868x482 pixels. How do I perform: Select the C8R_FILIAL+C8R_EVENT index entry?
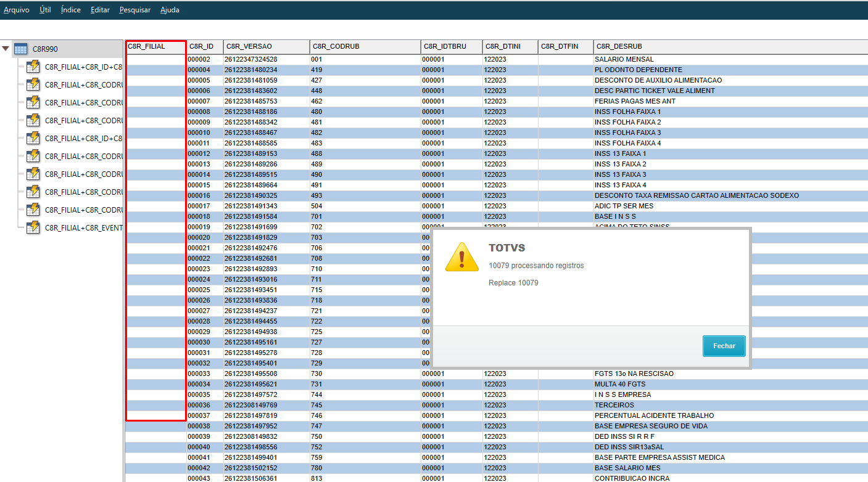click(x=84, y=227)
